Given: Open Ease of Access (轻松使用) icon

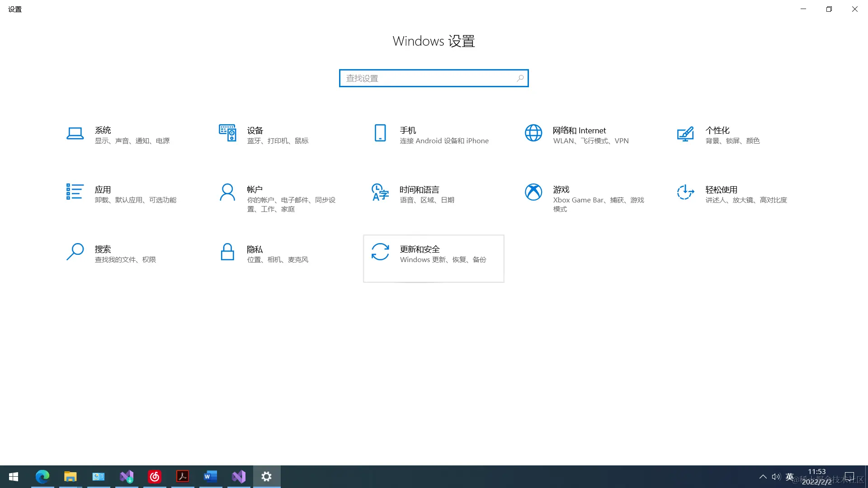Looking at the screenshot, I should coord(685,192).
